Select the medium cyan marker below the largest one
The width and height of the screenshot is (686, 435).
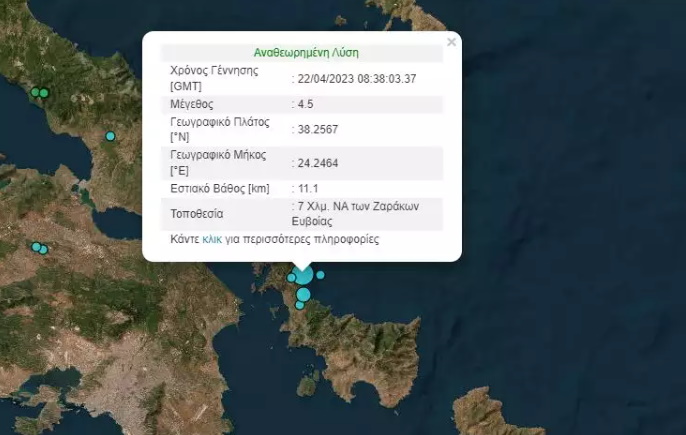tap(303, 294)
